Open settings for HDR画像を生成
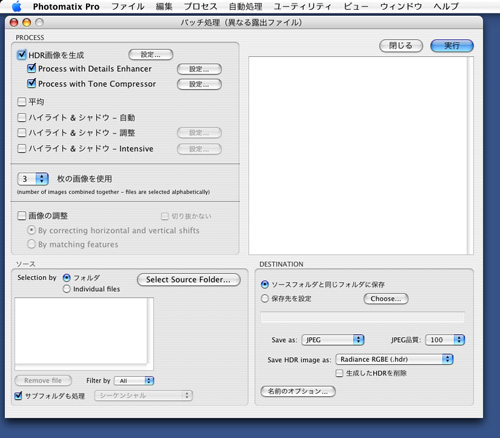The image size is (500, 438). coord(151,55)
